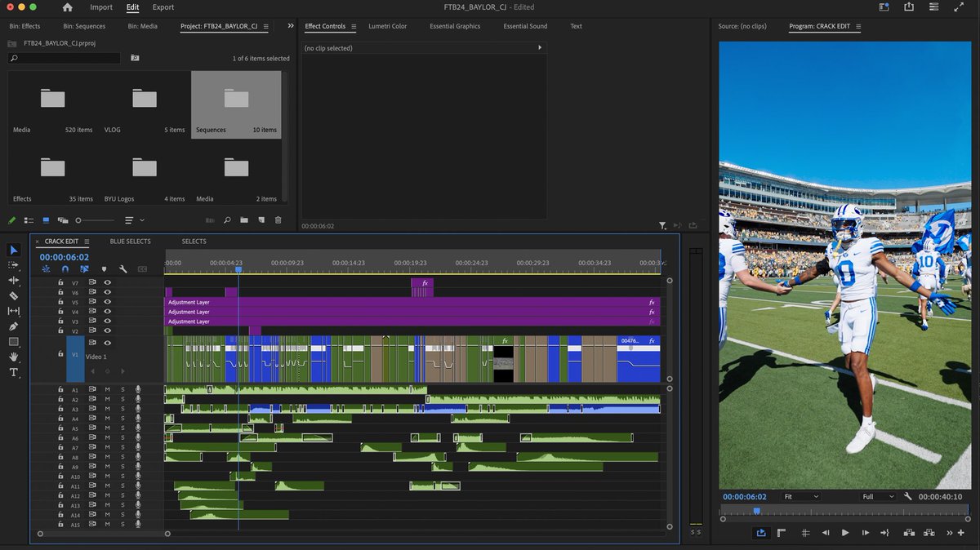Screen dimensions: 980x550
Task: Click the Program Monitor scrub bar playhead
Action: point(756,512)
